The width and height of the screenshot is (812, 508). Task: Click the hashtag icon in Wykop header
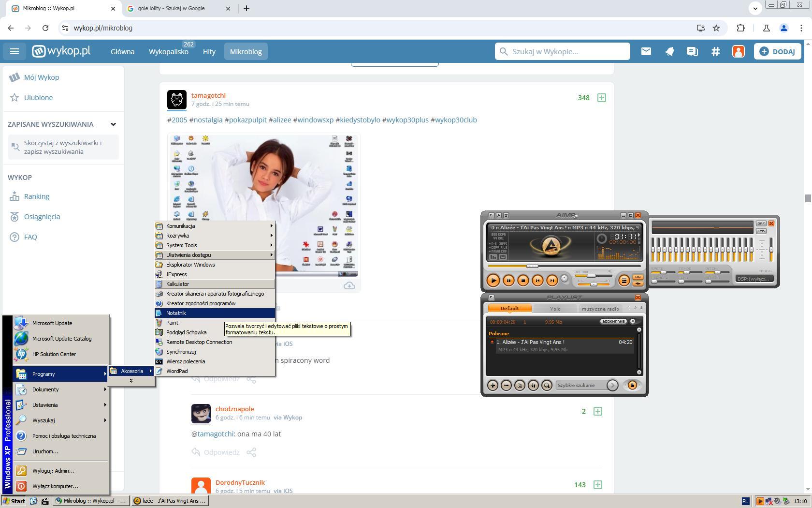click(x=715, y=51)
